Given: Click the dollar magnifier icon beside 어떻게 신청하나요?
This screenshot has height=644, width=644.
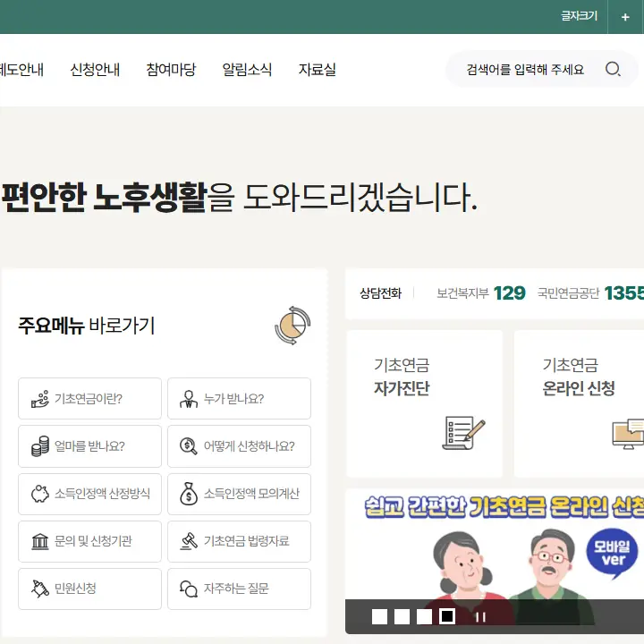Looking at the screenshot, I should point(189,446).
